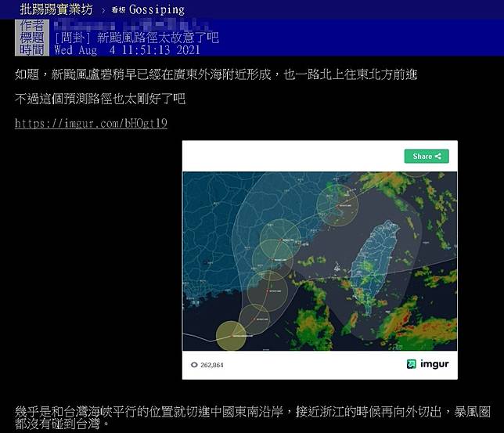Click the green Share button

[x=427, y=157]
